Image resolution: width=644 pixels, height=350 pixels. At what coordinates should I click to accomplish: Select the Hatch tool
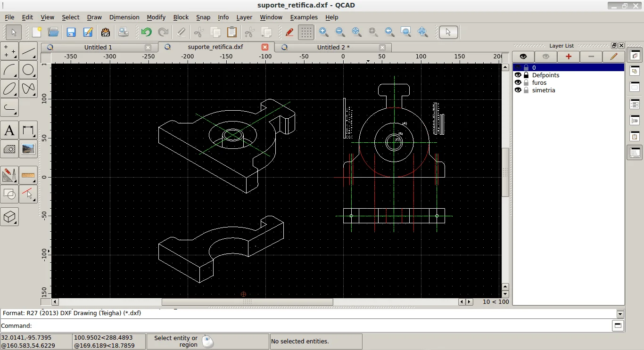[x=9, y=149]
